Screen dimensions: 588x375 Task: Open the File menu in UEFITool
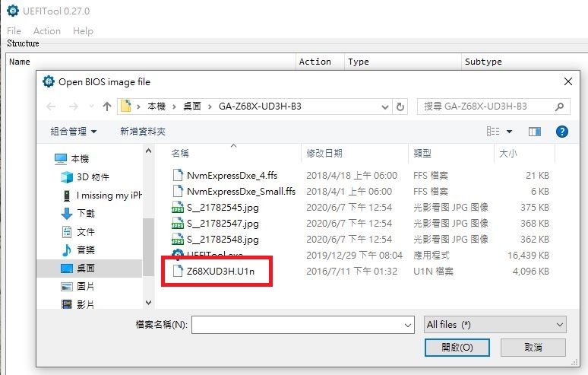[x=14, y=30]
